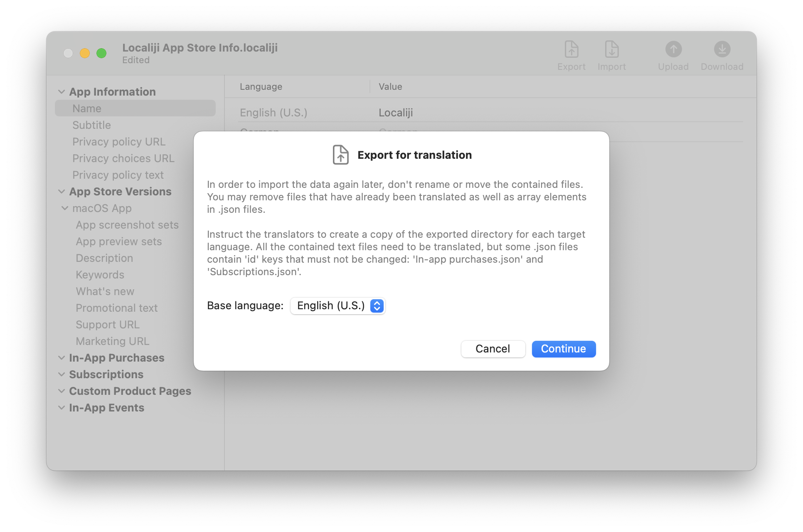This screenshot has width=803, height=532.
Task: Click the Upload toolbar icon
Action: tap(673, 49)
